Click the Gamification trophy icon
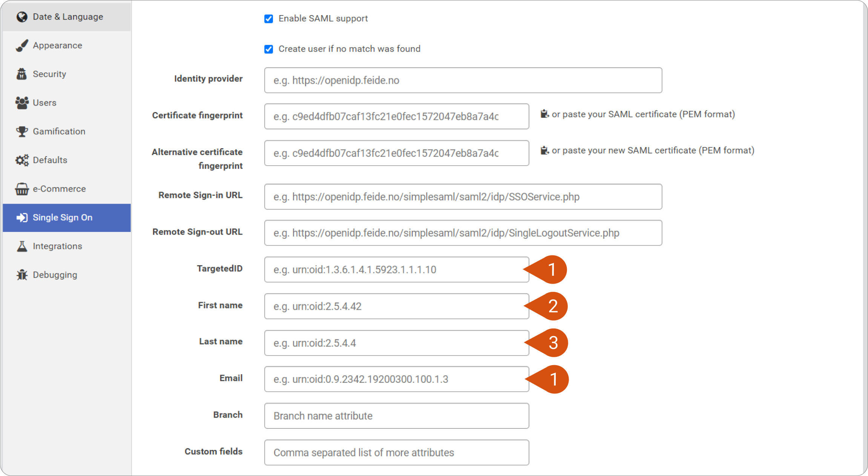The width and height of the screenshot is (868, 476). (x=22, y=132)
